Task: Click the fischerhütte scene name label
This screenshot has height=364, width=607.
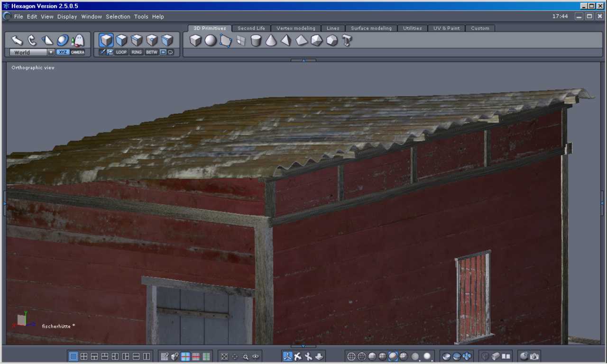Action: tap(58, 326)
